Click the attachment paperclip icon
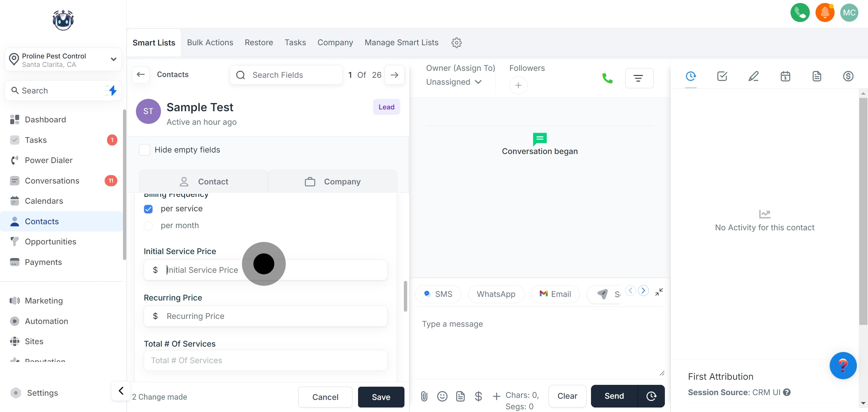The image size is (868, 412). tap(424, 396)
